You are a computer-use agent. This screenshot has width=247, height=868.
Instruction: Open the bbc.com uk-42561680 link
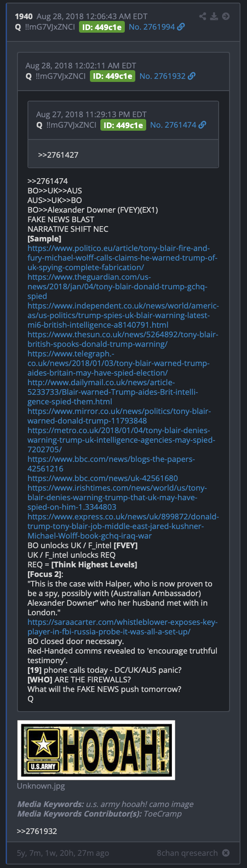pos(103,478)
